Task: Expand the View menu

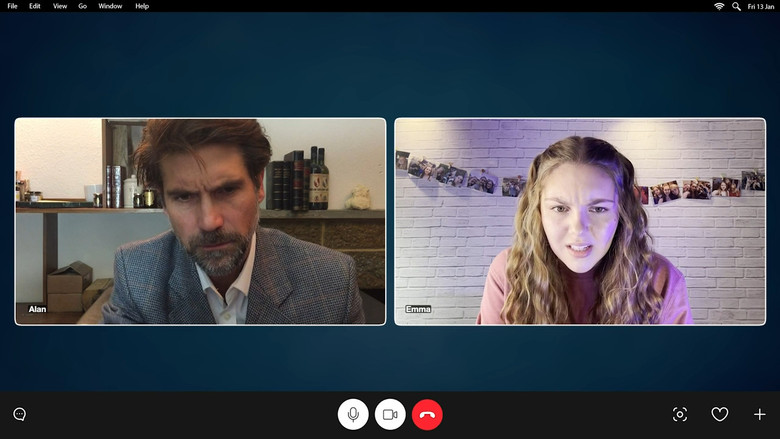Action: tap(60, 6)
